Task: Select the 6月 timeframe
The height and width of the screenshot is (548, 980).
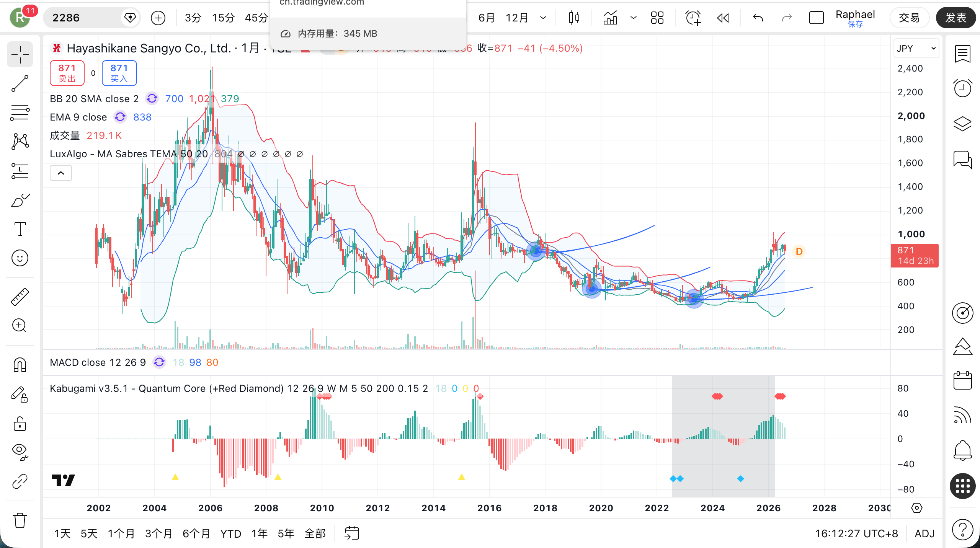Action: [487, 18]
